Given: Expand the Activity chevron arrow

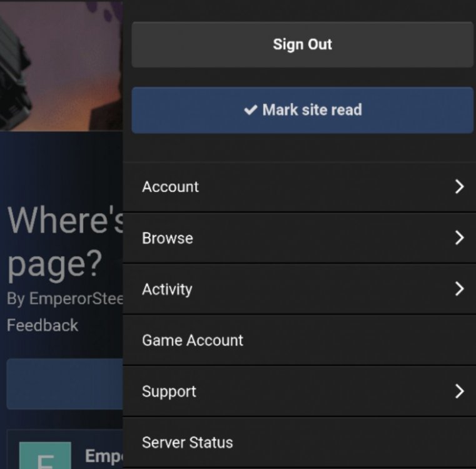Looking at the screenshot, I should 459,288.
